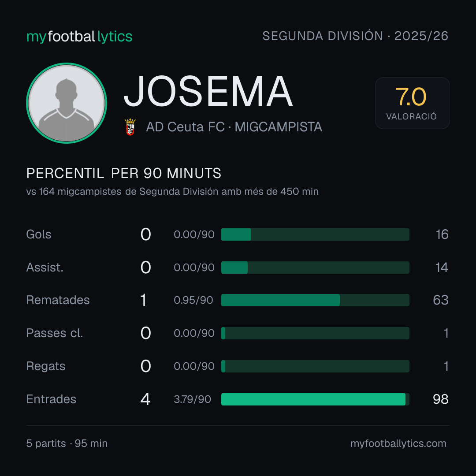Click the JOSEMA player name heading

[208, 91]
